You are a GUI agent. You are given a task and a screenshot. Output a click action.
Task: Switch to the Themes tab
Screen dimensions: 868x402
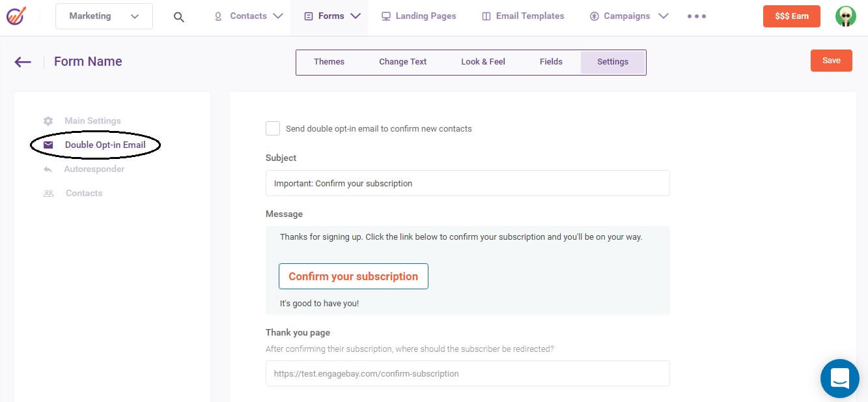pyautogui.click(x=329, y=62)
